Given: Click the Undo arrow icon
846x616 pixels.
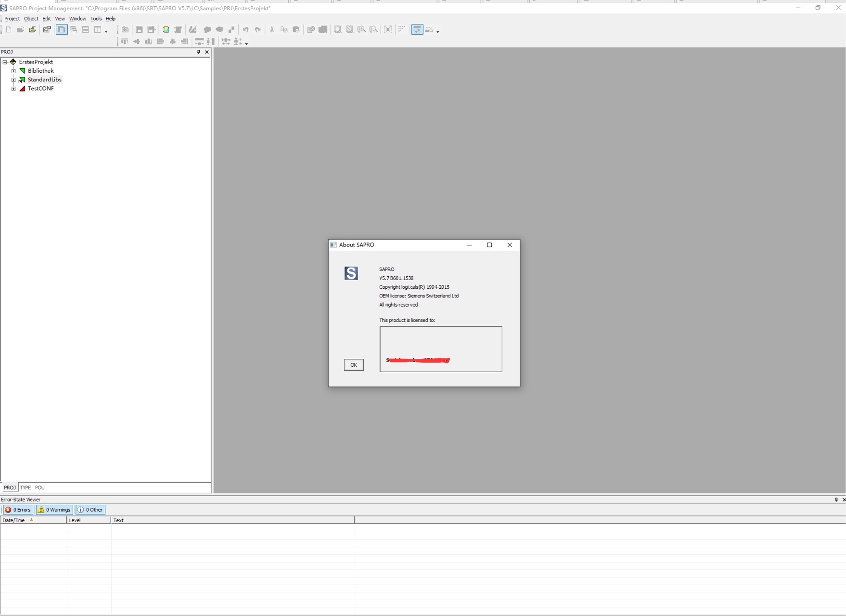Looking at the screenshot, I should [x=246, y=30].
